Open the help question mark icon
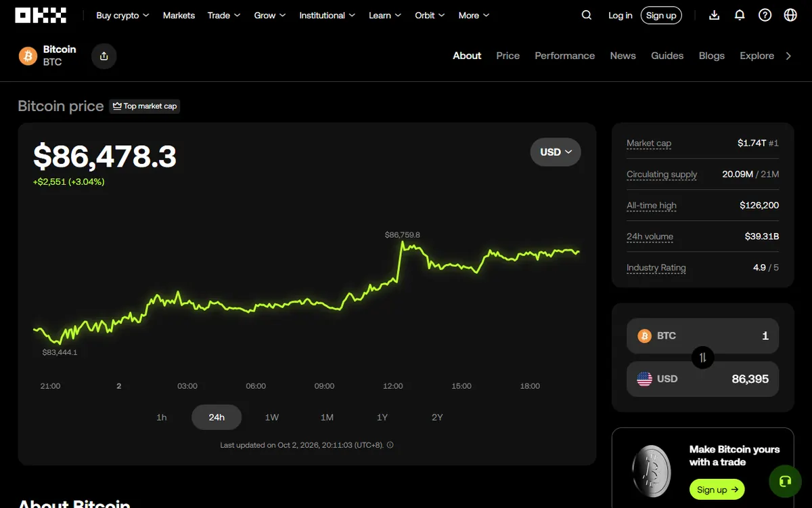The width and height of the screenshot is (812, 508). [765, 15]
